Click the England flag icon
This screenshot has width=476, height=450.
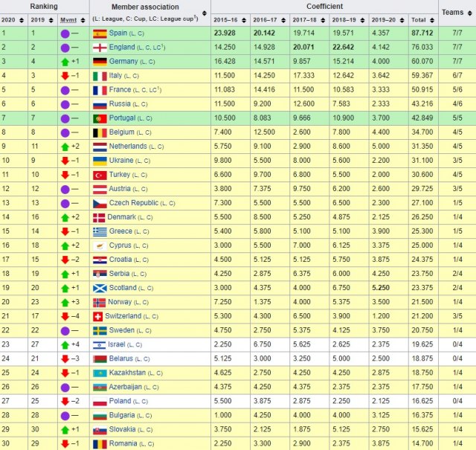99,48
